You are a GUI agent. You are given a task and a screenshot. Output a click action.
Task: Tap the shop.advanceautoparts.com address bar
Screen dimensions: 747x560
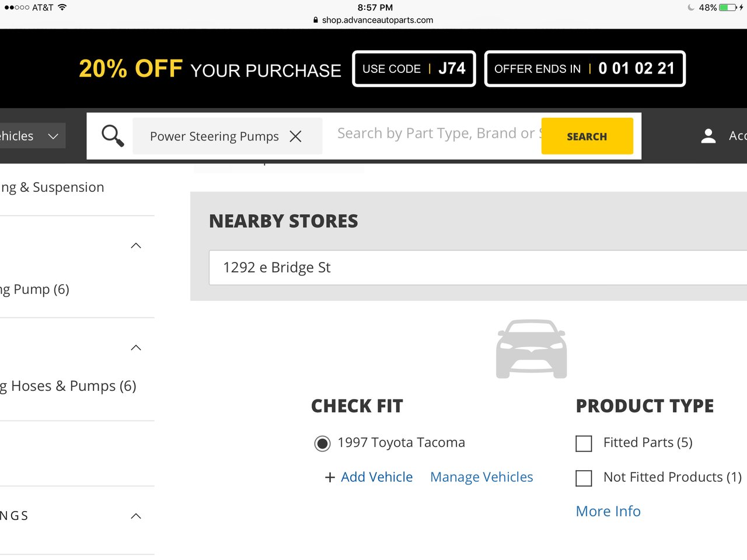373,20
